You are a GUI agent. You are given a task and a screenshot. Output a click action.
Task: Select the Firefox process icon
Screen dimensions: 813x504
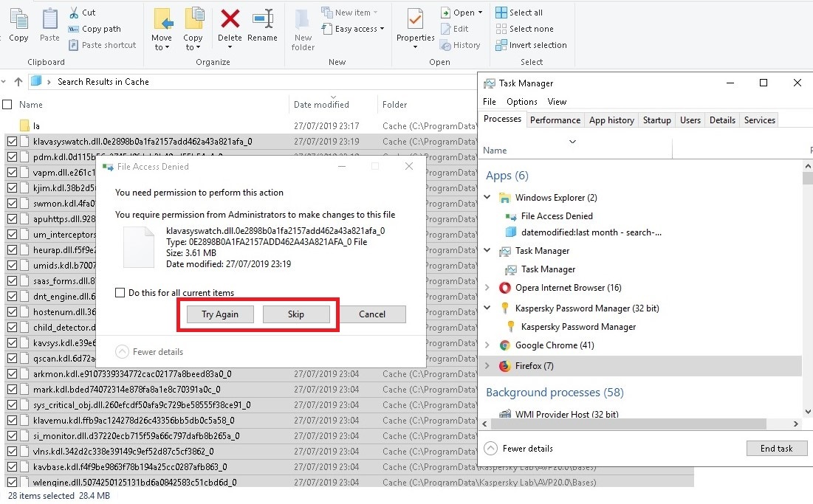pos(504,366)
